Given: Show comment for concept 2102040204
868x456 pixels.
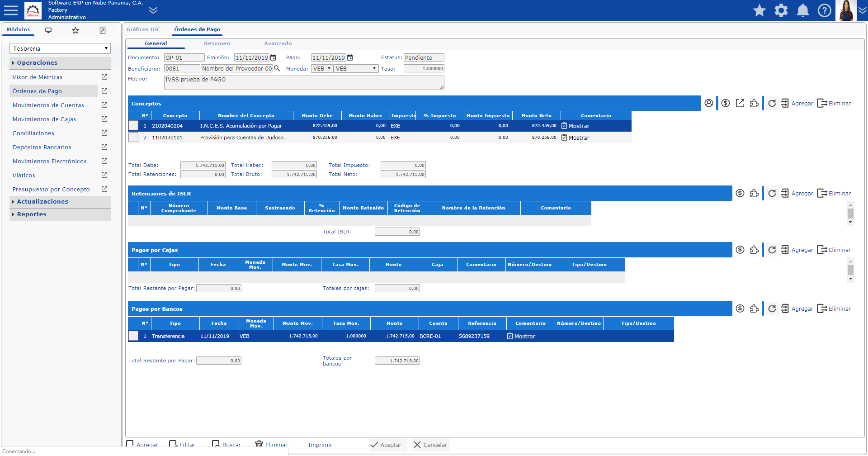Looking at the screenshot, I should coord(576,126).
